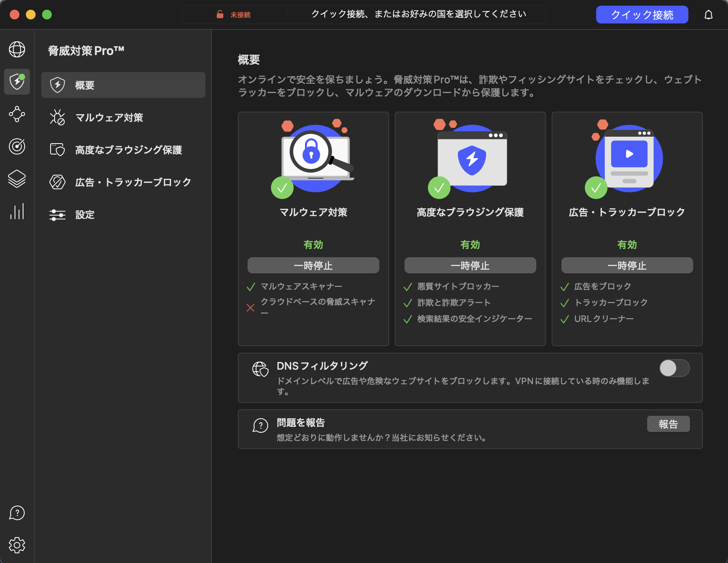The height and width of the screenshot is (563, 728).
Task: Click the 詐欺と詐欺アラート feature text
Action: [454, 303]
